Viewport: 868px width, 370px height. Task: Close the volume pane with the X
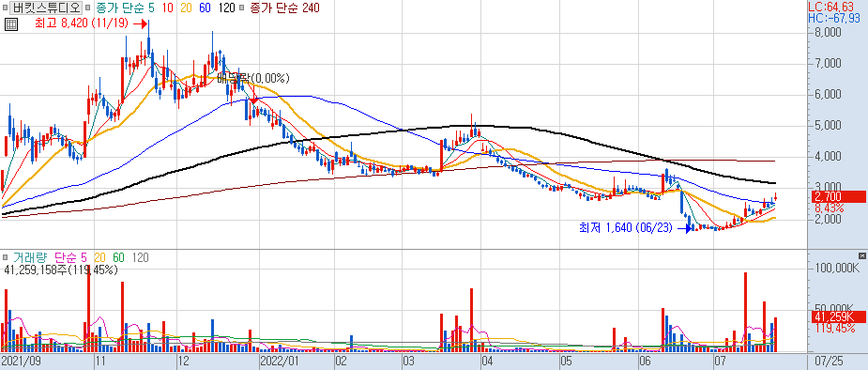point(861,255)
